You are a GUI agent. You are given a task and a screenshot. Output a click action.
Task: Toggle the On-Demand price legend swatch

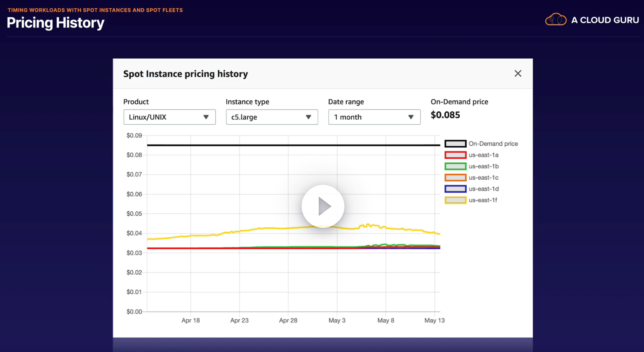455,144
